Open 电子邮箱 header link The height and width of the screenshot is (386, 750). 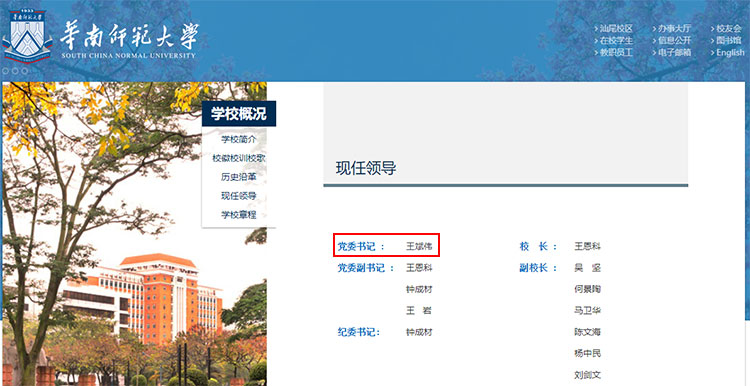[672, 53]
